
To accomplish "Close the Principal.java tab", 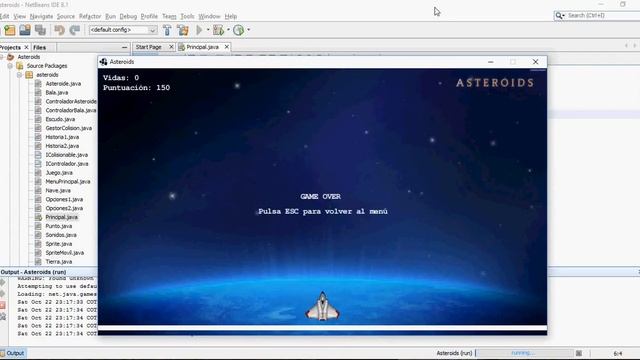I will tap(227, 47).
